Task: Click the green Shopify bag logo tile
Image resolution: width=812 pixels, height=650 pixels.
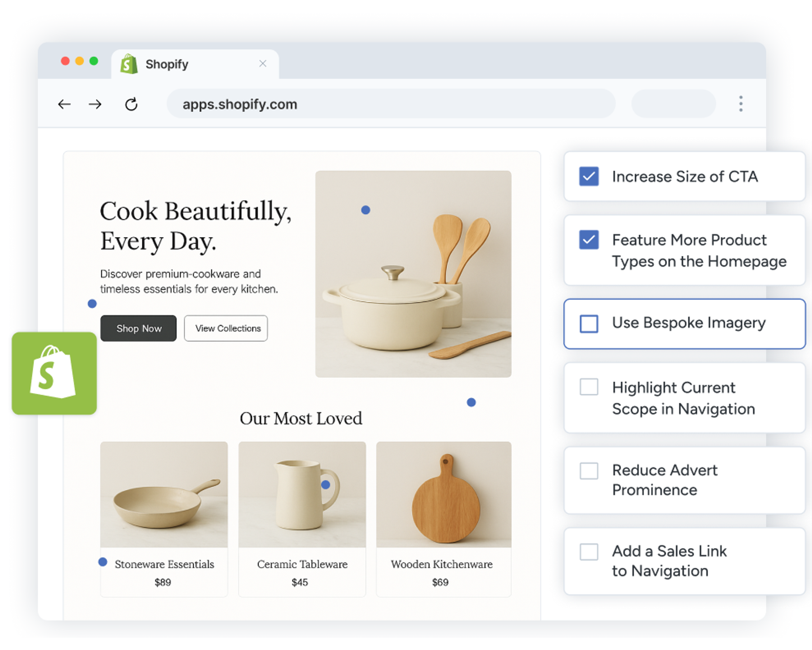Action: click(x=54, y=373)
